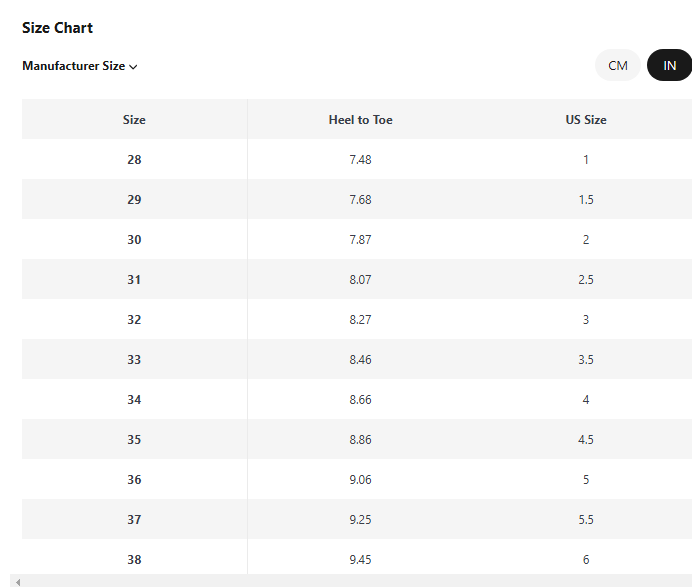Click the Size Chart heading
692x587 pixels.
tap(57, 28)
